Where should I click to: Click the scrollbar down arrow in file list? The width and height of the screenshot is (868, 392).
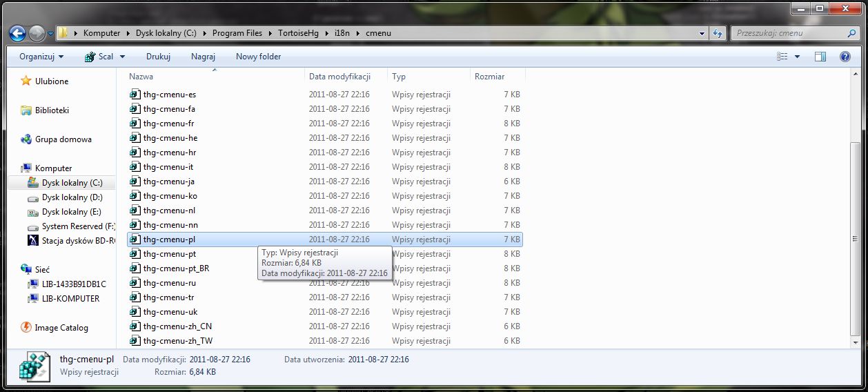855,342
